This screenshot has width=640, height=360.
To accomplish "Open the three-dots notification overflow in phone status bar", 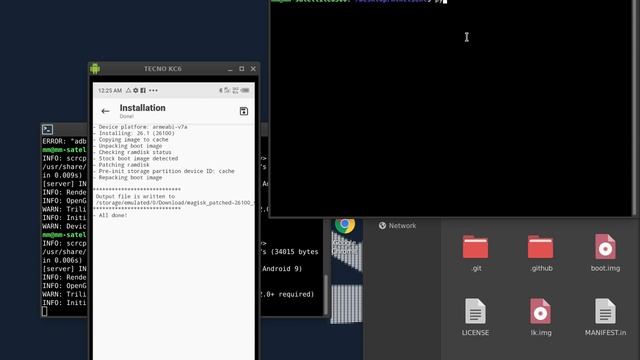I will pos(153,90).
